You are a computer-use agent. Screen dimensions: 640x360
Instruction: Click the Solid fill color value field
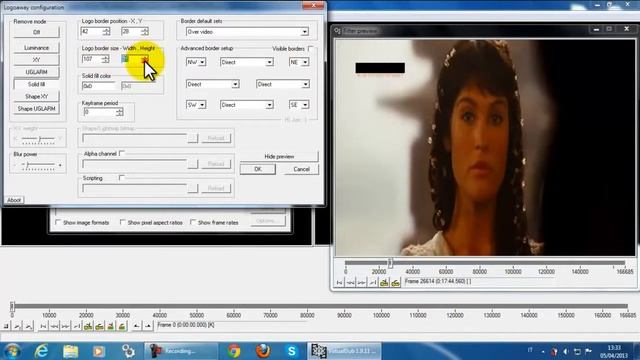[x=99, y=86]
